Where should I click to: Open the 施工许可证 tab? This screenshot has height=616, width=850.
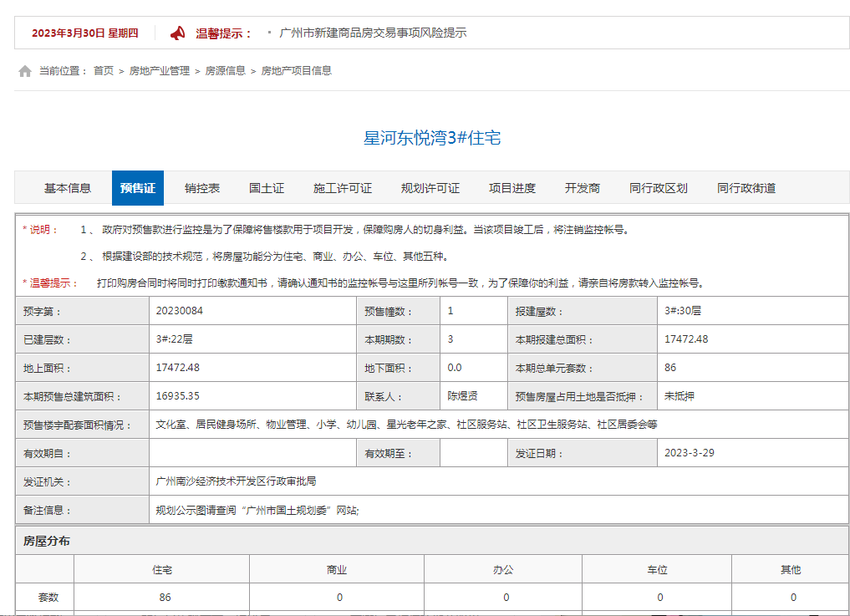(x=344, y=188)
